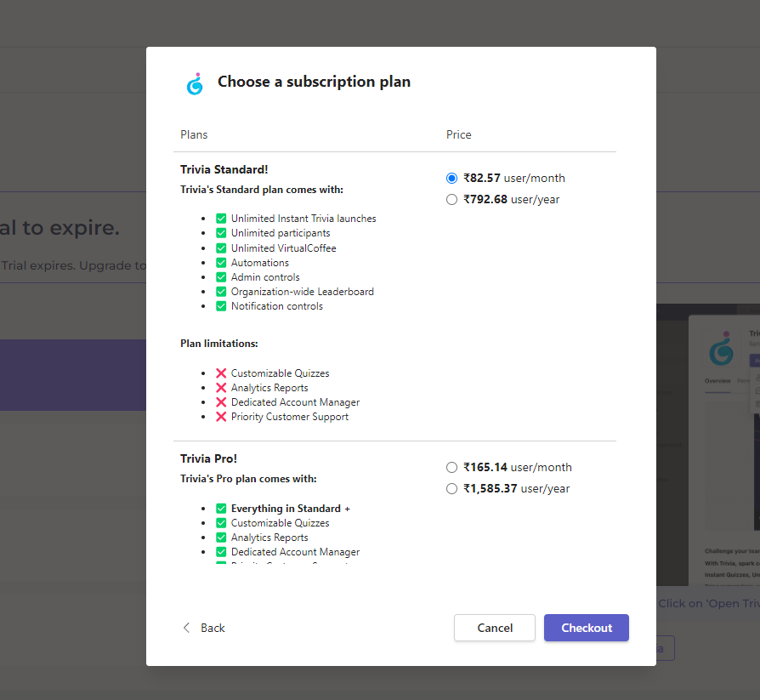
Task: Open the Overview tab in background window
Action: click(717, 381)
